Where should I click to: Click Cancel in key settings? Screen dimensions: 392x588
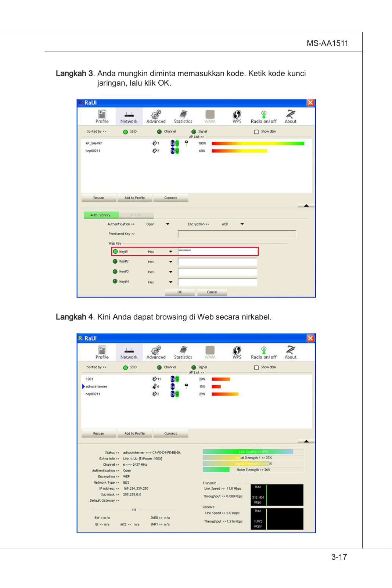click(x=212, y=292)
